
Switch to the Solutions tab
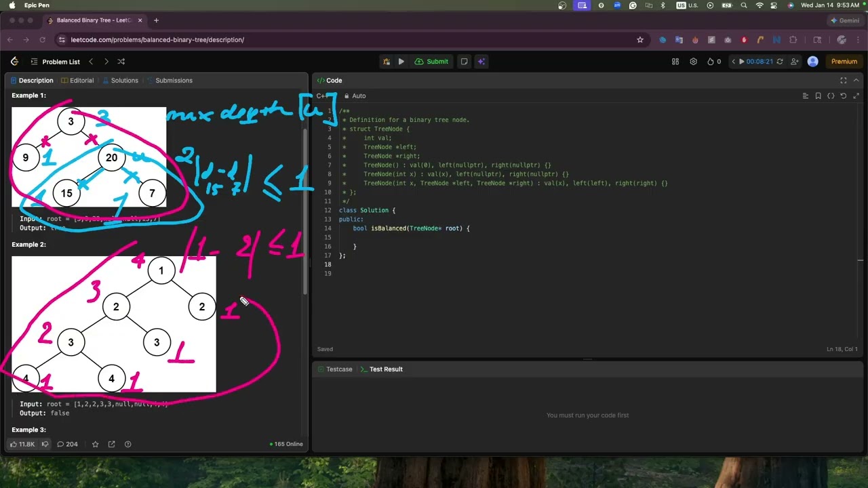[120, 81]
